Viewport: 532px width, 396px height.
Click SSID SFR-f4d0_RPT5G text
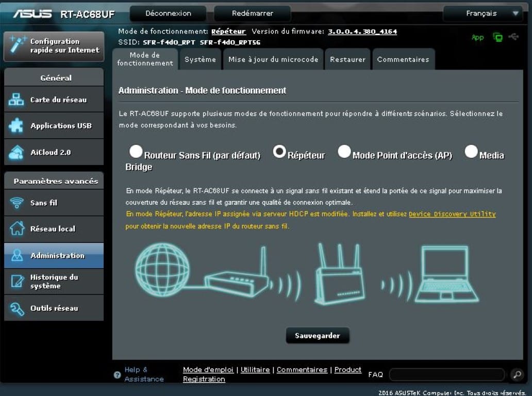pos(230,42)
